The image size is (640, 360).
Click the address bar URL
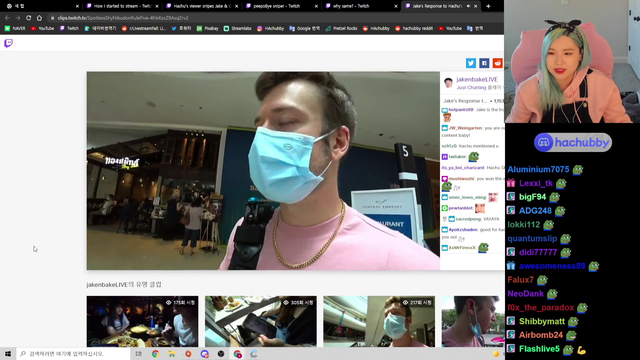click(123, 18)
